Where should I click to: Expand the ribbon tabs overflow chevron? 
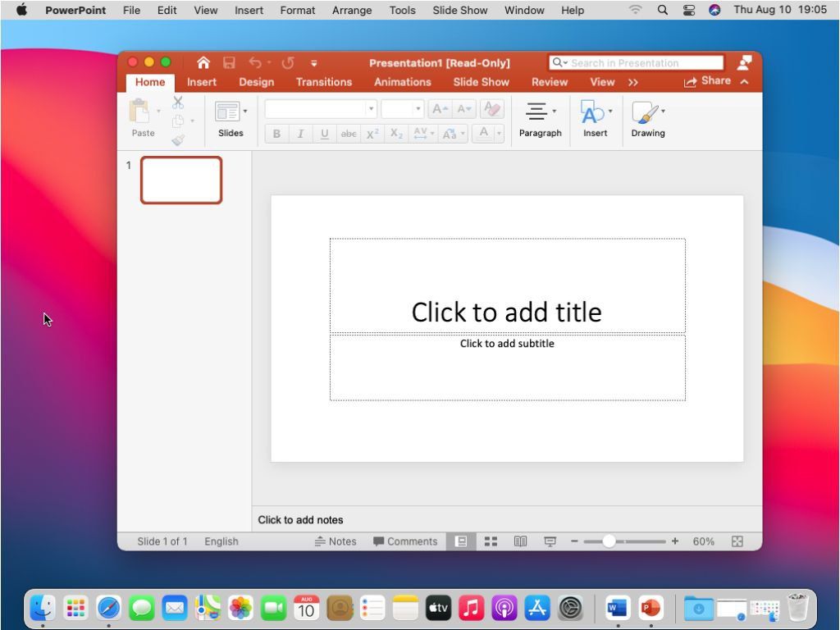pos(633,82)
